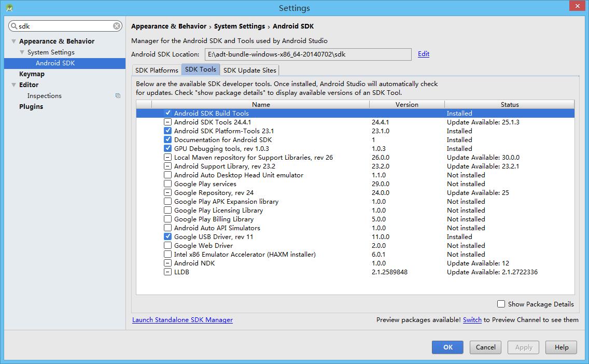
Task: Select version '29.0.0' cell
Action: 381,184
